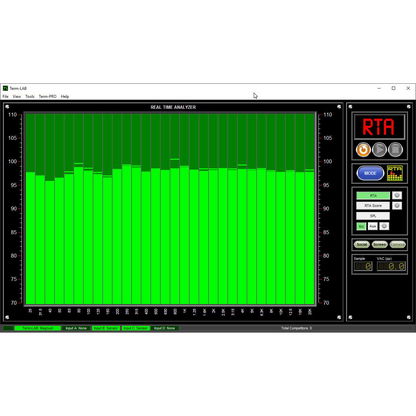Click the REAL TIME ANALYZER title
The height and width of the screenshot is (416, 416).
(x=173, y=107)
